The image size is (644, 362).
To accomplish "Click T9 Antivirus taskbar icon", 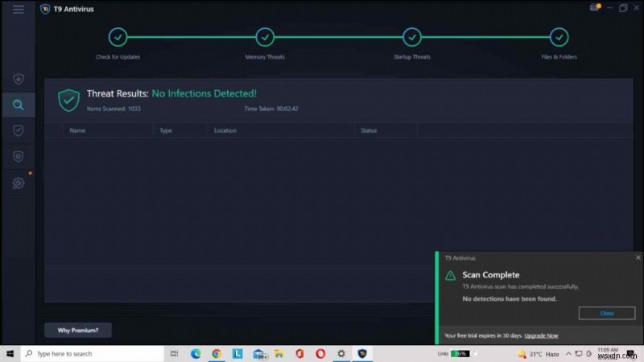I will coord(362,353).
